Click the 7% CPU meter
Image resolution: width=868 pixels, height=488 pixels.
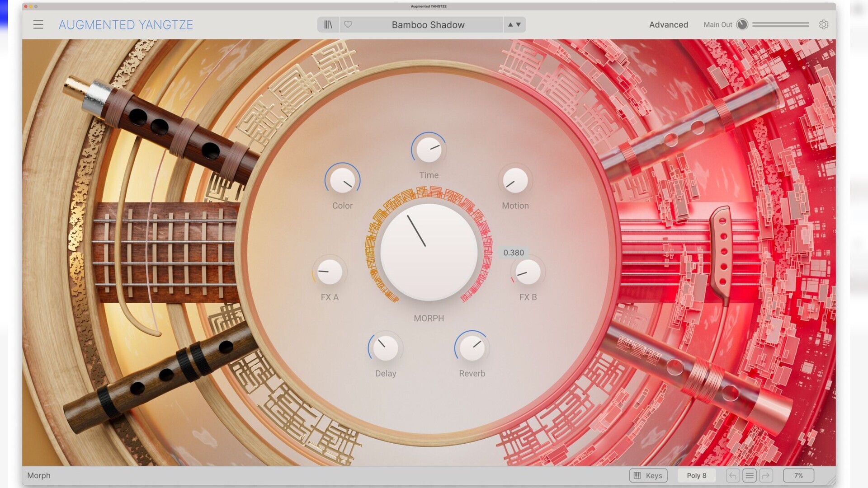coord(798,475)
